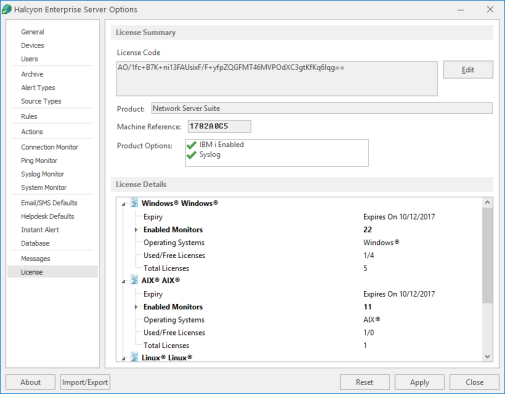Select Source Types in the sidebar

click(x=41, y=101)
